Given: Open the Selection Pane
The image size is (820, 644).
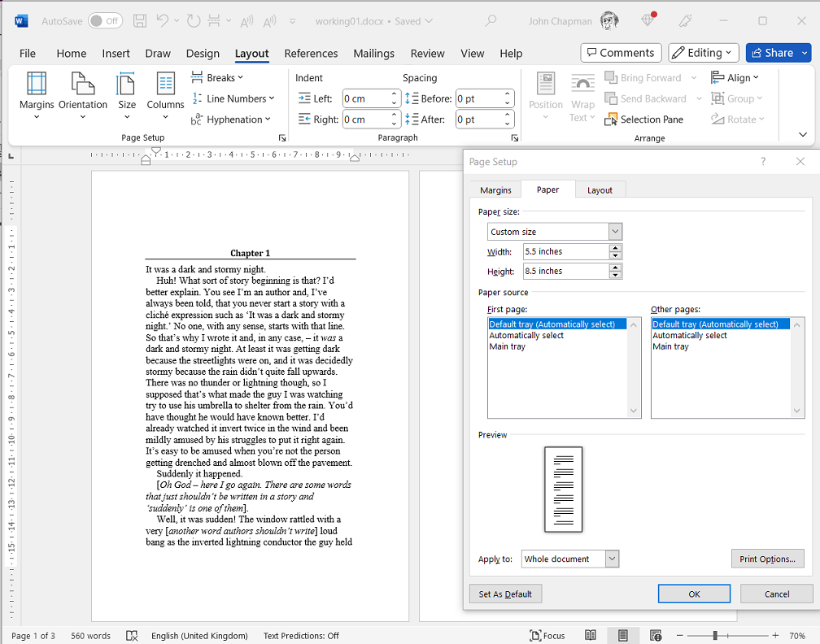Looking at the screenshot, I should click(x=643, y=120).
